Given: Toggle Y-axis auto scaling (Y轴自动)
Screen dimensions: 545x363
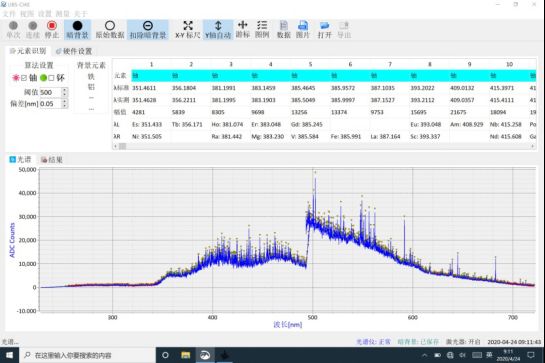Looking at the screenshot, I should point(218,30).
